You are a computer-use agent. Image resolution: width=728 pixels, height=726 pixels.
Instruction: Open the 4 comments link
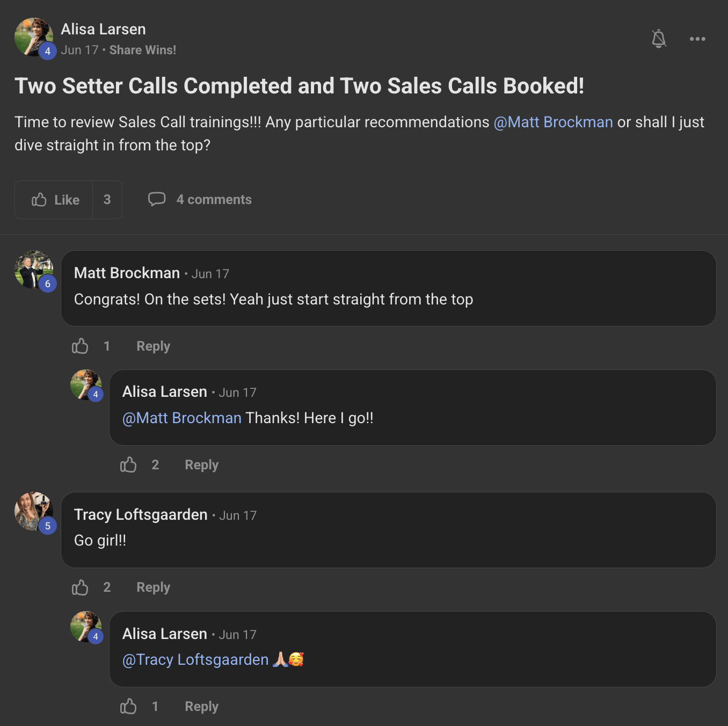[x=214, y=200]
